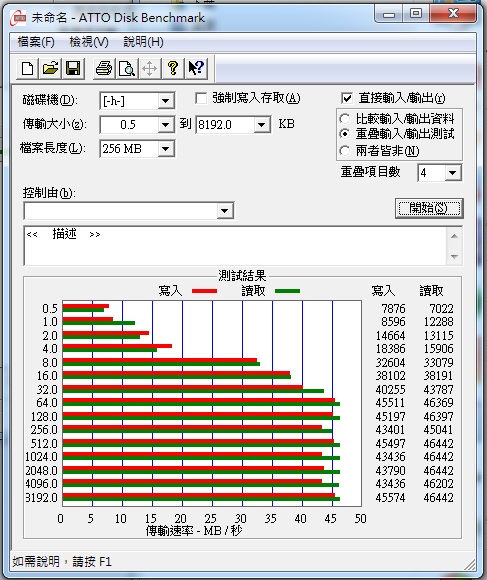Image resolution: width=487 pixels, height=580 pixels.
Task: Expand the 磁碟機 drive dropdown
Action: click(x=166, y=101)
